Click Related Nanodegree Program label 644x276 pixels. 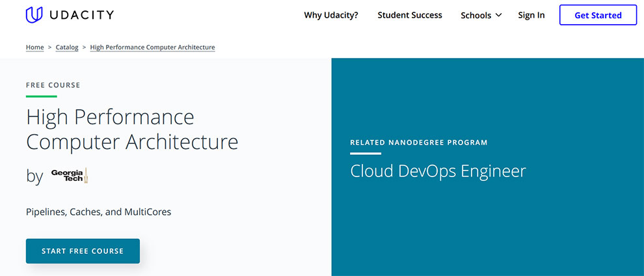pos(419,143)
